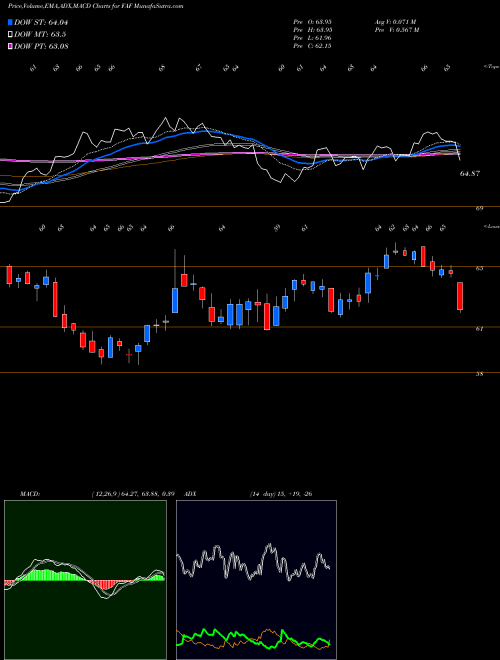Click the '<Tops' label at right edge

tap(491, 67)
